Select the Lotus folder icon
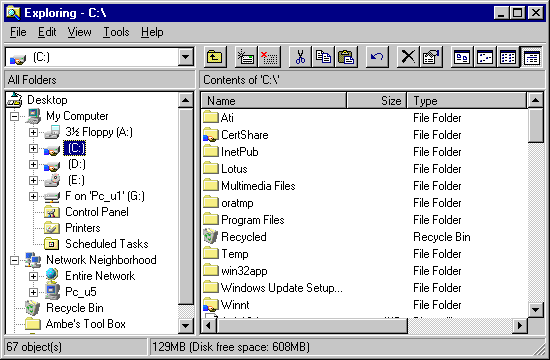Image resolution: width=550 pixels, height=360 pixels. pos(211,168)
